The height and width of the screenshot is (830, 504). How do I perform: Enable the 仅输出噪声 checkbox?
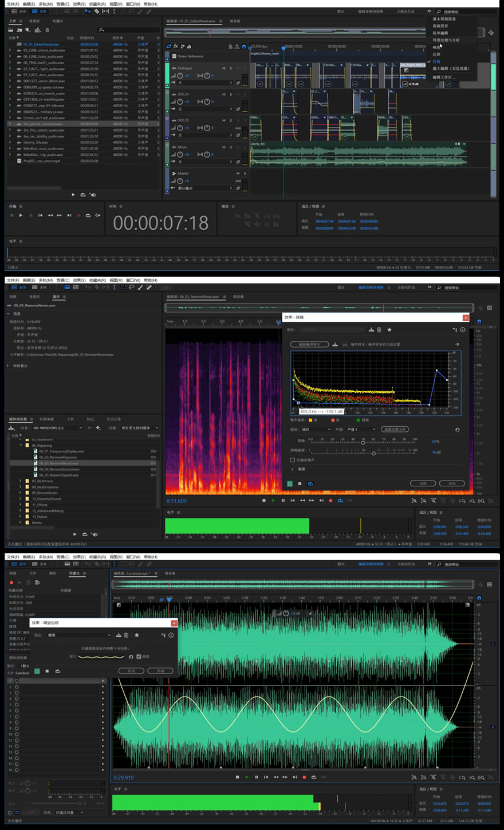click(293, 460)
